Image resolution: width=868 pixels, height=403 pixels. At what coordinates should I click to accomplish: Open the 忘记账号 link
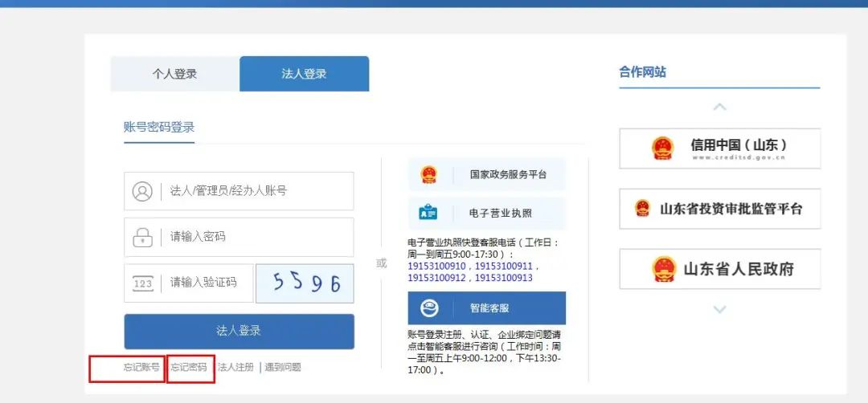click(141, 367)
